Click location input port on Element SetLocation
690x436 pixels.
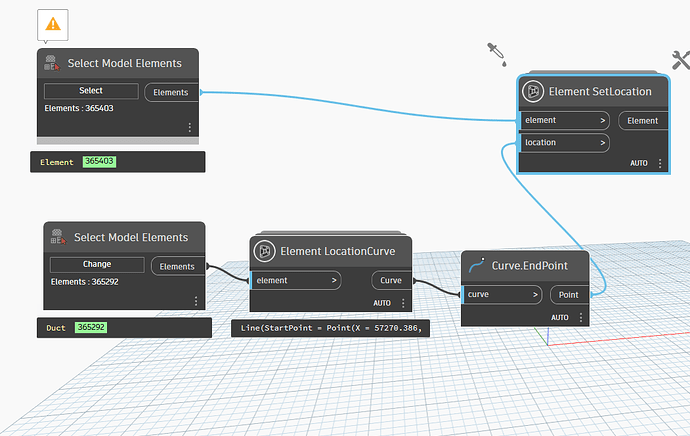coord(565,143)
